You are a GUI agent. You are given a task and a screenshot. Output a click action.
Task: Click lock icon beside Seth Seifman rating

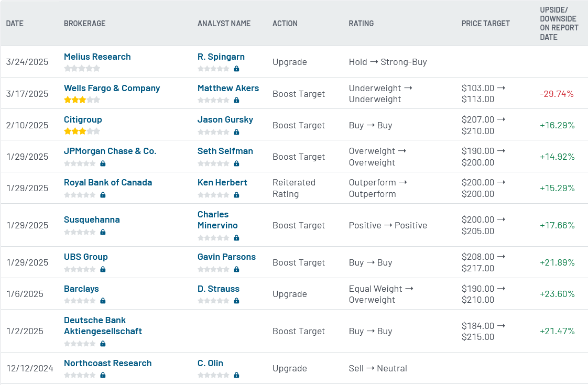[236, 163]
